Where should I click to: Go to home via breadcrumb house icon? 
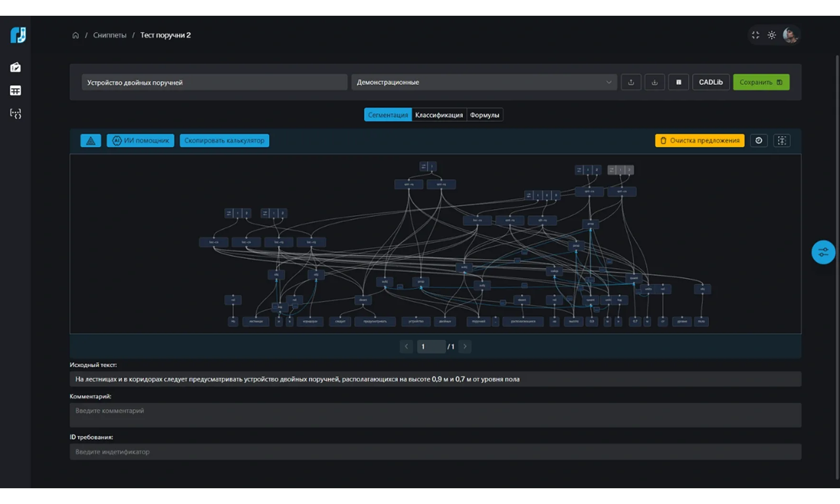[75, 35]
